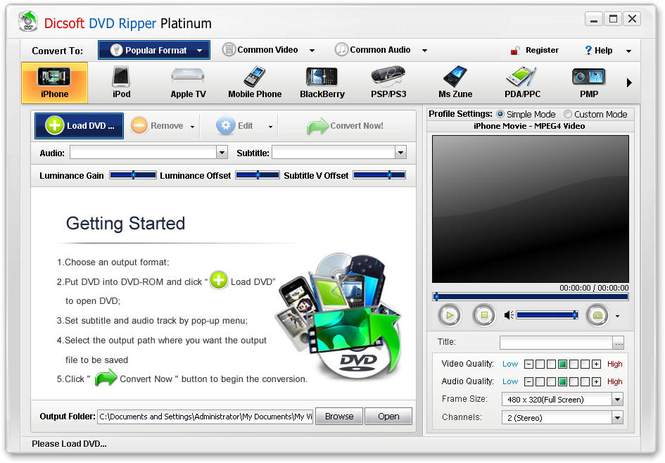Choose the PSP/PS3 device profile
The height and width of the screenshot is (463, 665).
(x=388, y=83)
